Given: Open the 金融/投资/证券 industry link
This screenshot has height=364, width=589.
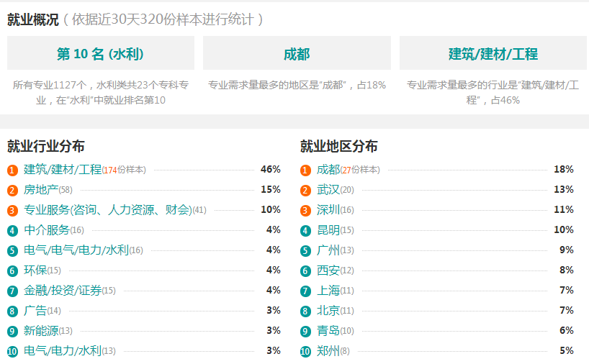Looking at the screenshot, I should point(63,291).
